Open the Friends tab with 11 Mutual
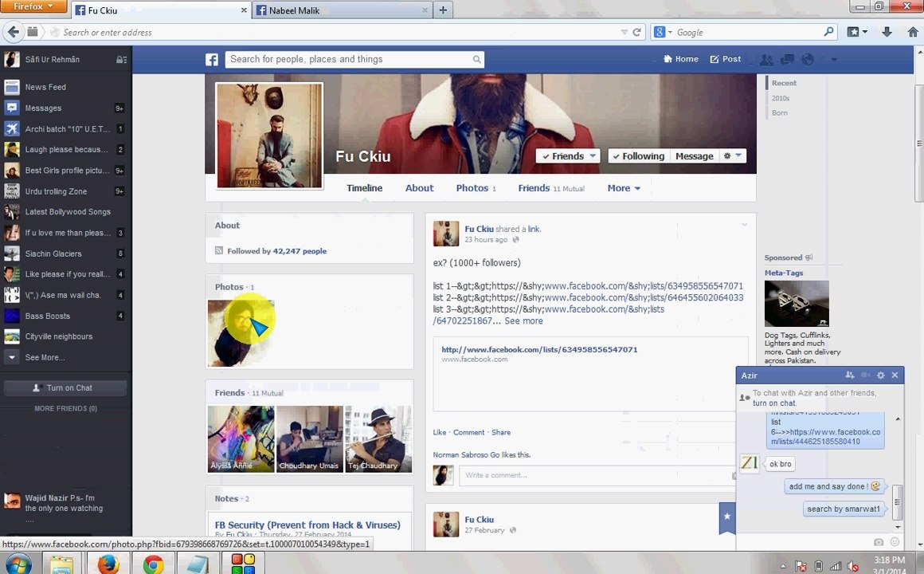The image size is (924, 574). (x=551, y=188)
